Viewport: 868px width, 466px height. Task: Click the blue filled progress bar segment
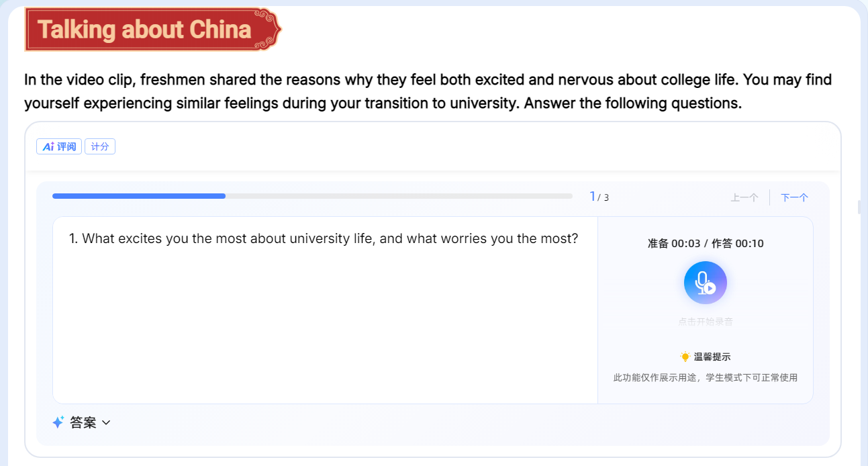tap(139, 196)
